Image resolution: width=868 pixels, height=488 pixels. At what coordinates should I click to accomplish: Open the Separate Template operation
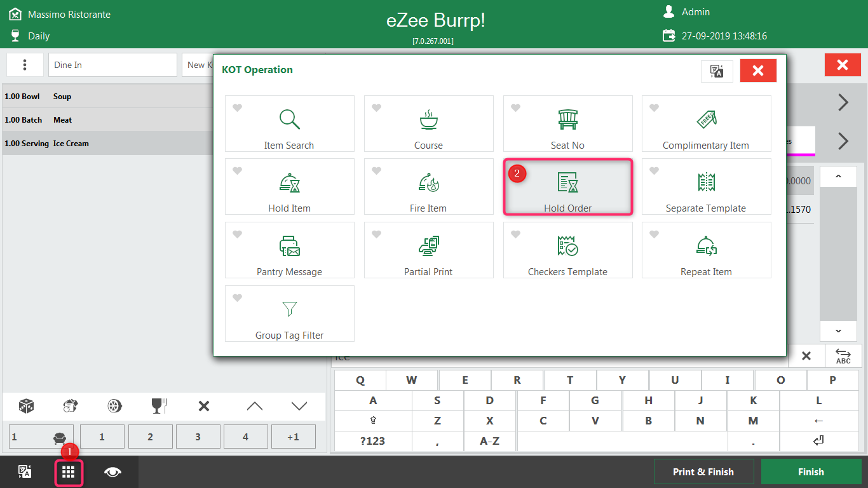(x=706, y=187)
